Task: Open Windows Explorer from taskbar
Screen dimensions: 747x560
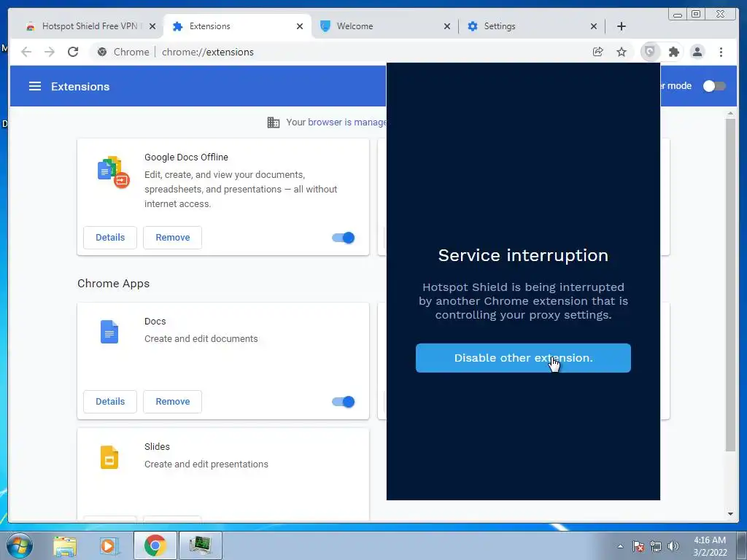Action: (x=65, y=545)
